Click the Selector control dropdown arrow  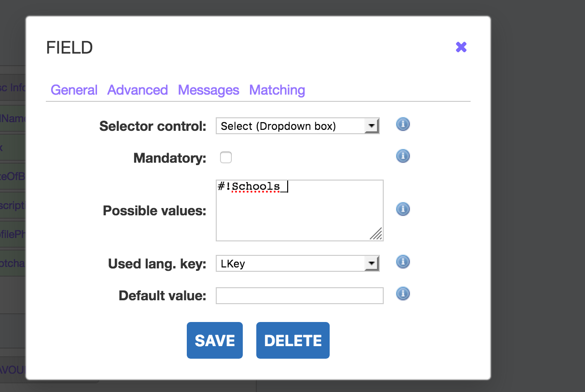click(x=371, y=126)
